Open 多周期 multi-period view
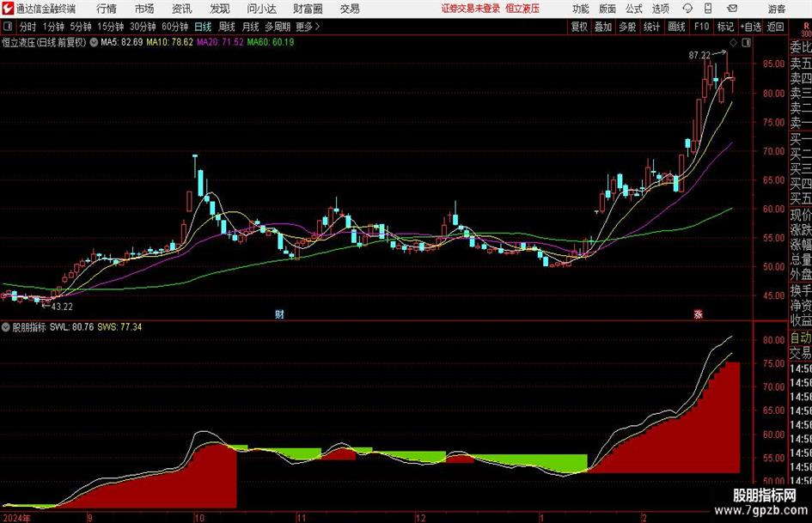 (278, 27)
